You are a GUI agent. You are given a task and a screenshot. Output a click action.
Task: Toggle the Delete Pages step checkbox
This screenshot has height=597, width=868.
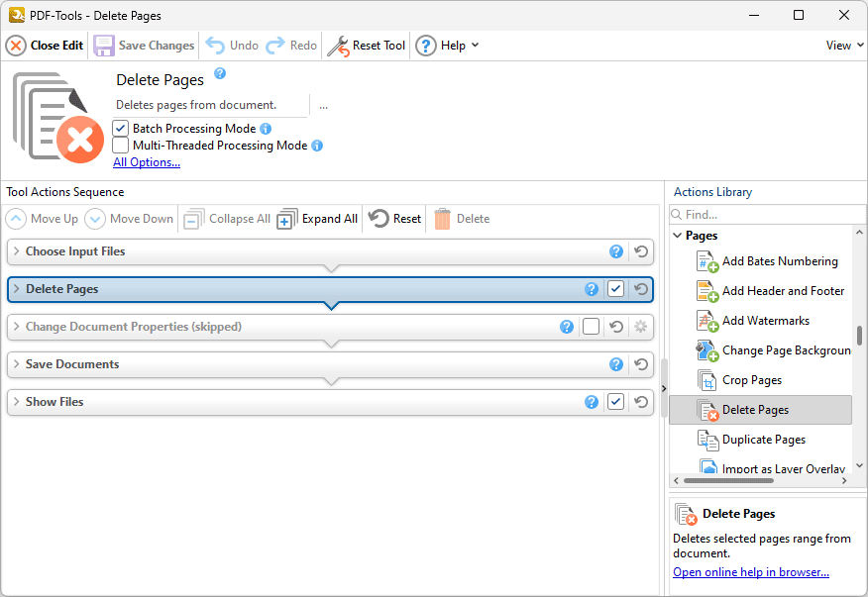(x=615, y=289)
